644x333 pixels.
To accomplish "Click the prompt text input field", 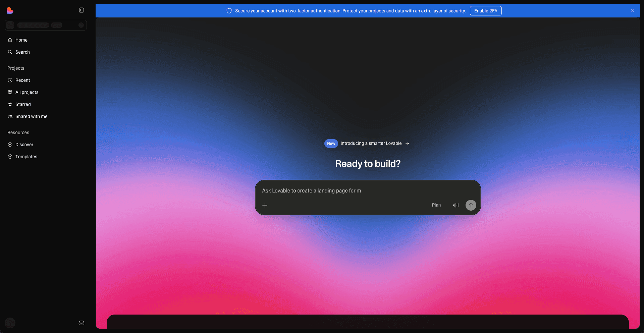I will [367, 190].
